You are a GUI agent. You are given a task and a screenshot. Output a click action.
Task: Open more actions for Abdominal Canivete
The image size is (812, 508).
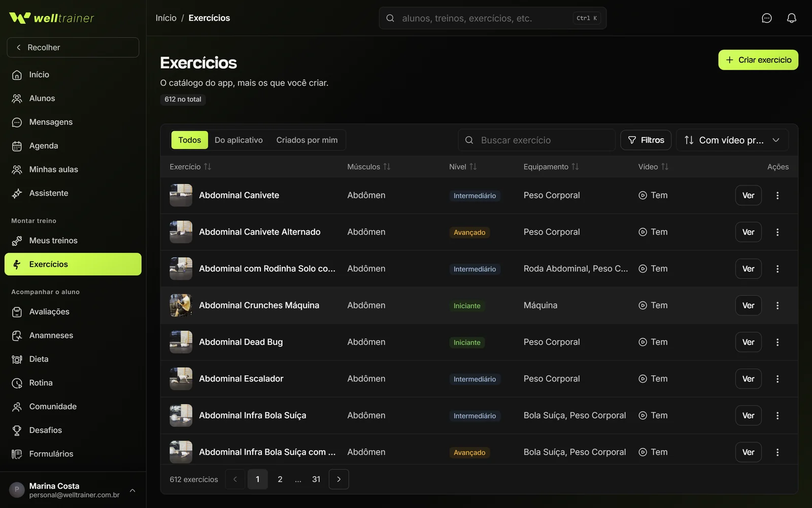pos(777,196)
